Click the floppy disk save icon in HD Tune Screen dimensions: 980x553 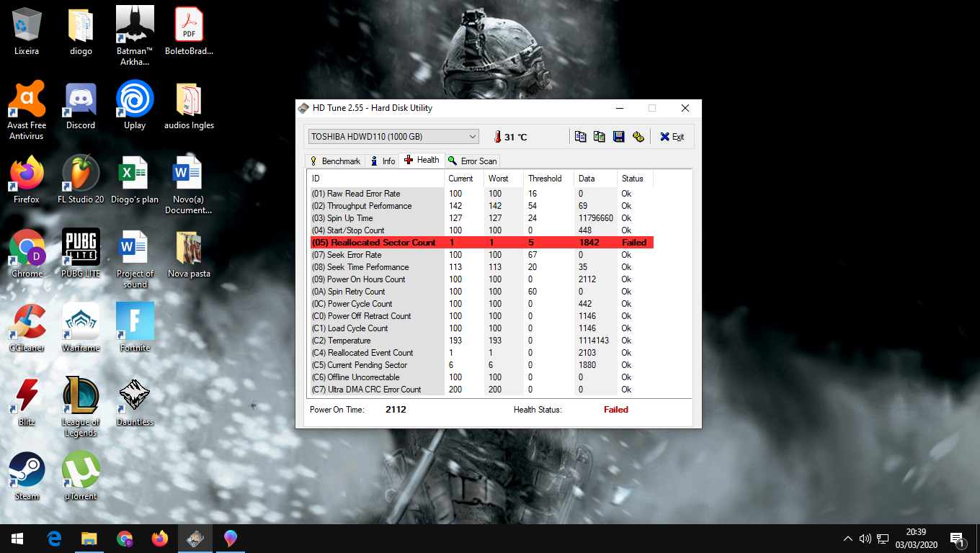click(x=618, y=136)
